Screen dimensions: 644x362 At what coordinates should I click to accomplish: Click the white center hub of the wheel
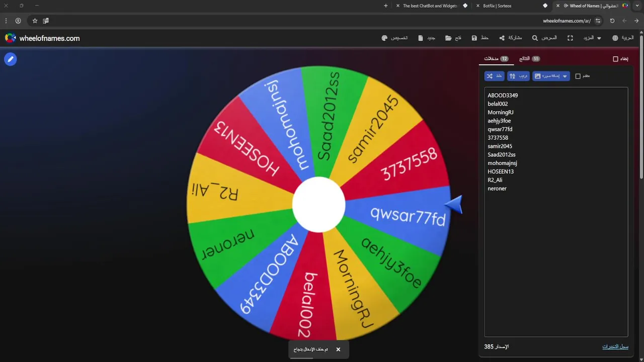tap(319, 205)
